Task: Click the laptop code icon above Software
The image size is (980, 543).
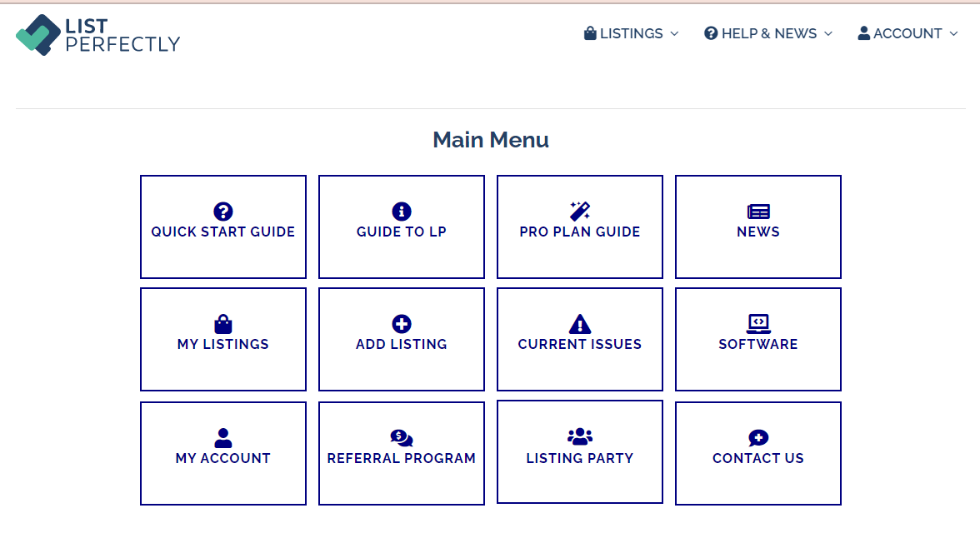Action: tap(758, 324)
